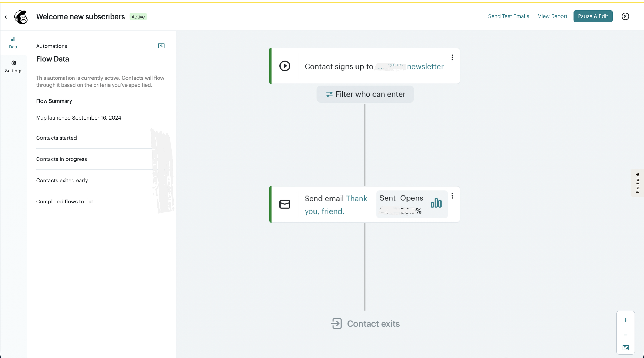Click the email stats bar chart icon
This screenshot has height=358, width=644.
coord(436,203)
